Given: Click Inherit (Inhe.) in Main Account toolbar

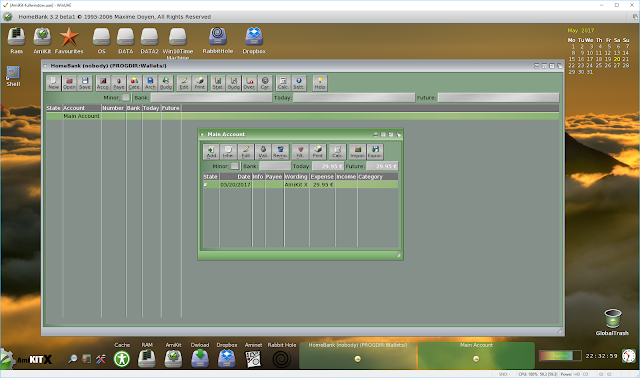Looking at the screenshot, I should 228,151.
